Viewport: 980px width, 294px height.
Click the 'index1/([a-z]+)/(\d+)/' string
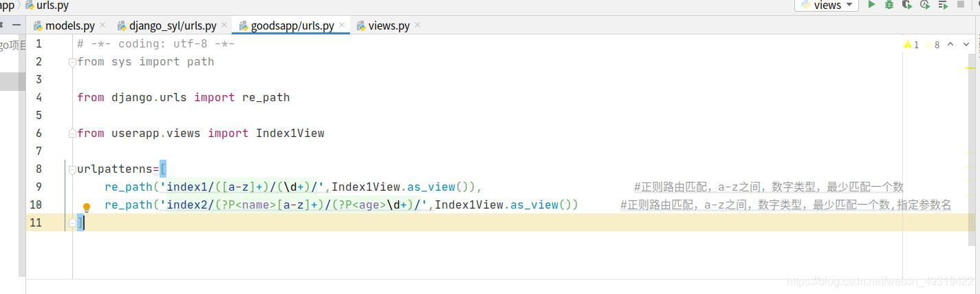(242, 187)
